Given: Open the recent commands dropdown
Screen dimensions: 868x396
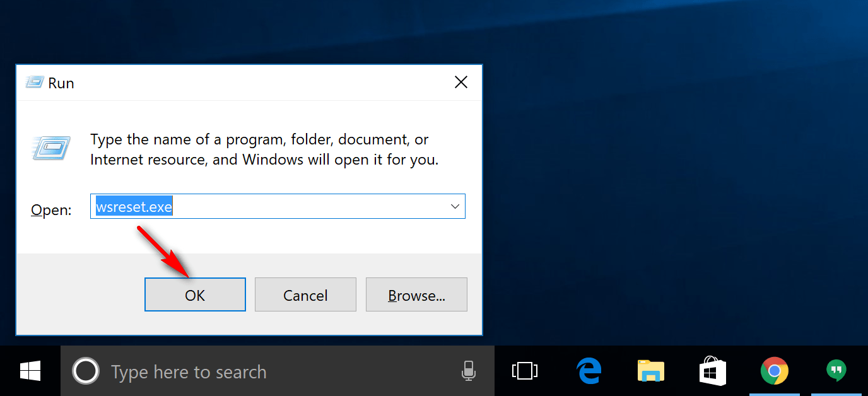Looking at the screenshot, I should click(454, 206).
